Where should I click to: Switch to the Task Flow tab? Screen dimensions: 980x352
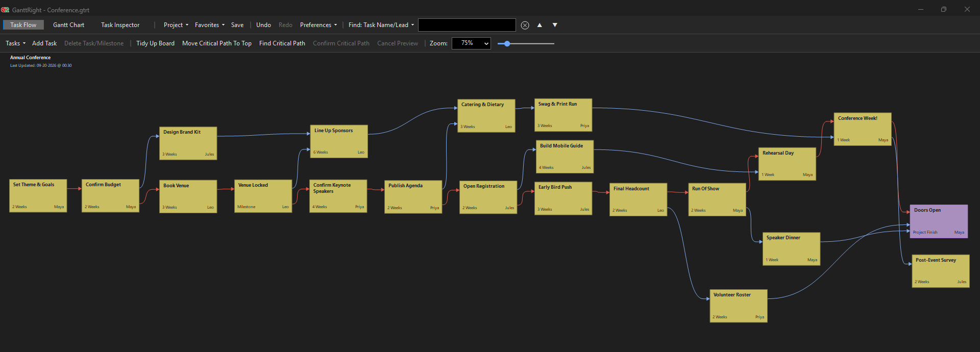point(23,25)
